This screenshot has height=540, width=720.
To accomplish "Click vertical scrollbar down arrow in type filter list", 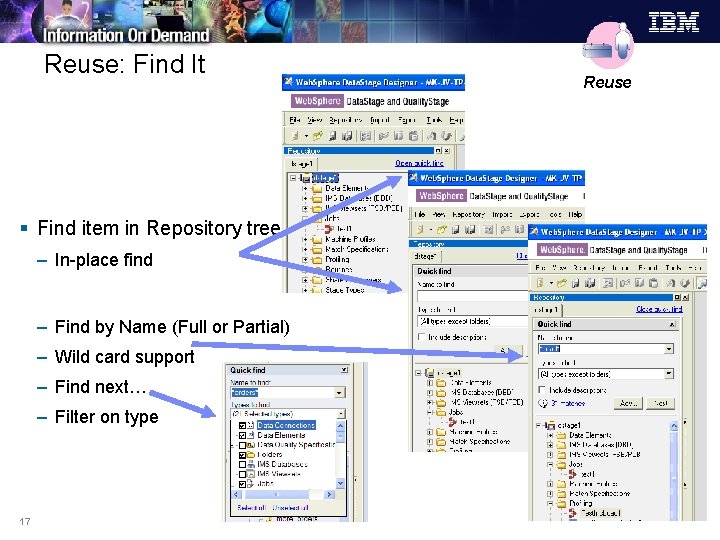I will (340, 483).
